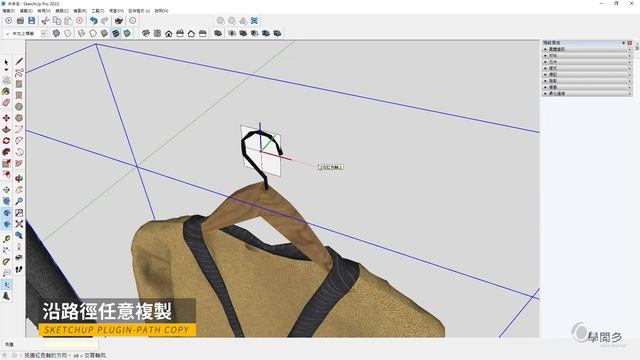Image resolution: width=640 pixels, height=360 pixels.
Task: Enable Shaded With Textures style
Action: [x=116, y=33]
